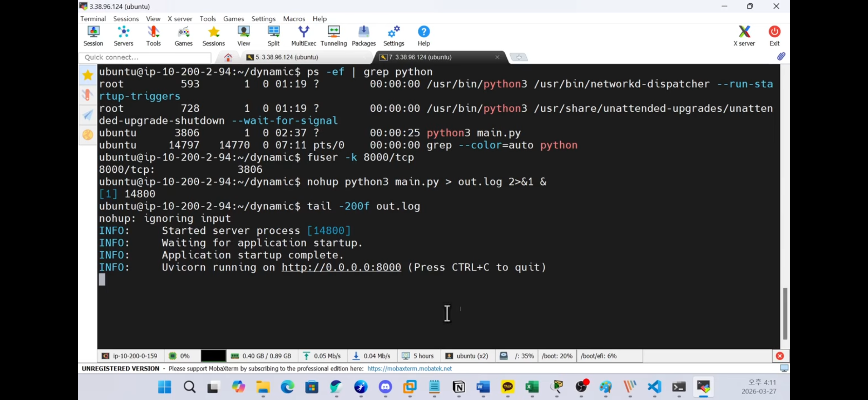Switch to tab 5. 3.38.96.124 (ubuntu)
868x400 pixels.
[x=287, y=57]
